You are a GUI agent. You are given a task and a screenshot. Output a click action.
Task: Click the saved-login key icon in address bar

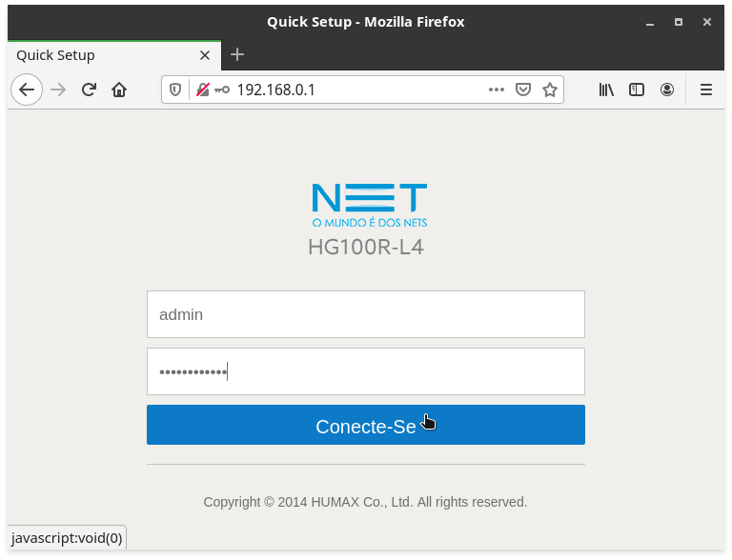click(222, 90)
